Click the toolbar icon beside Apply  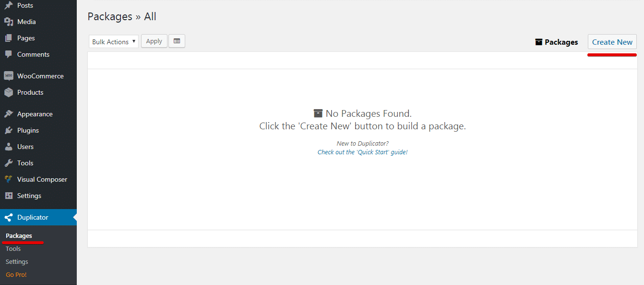[x=177, y=41]
